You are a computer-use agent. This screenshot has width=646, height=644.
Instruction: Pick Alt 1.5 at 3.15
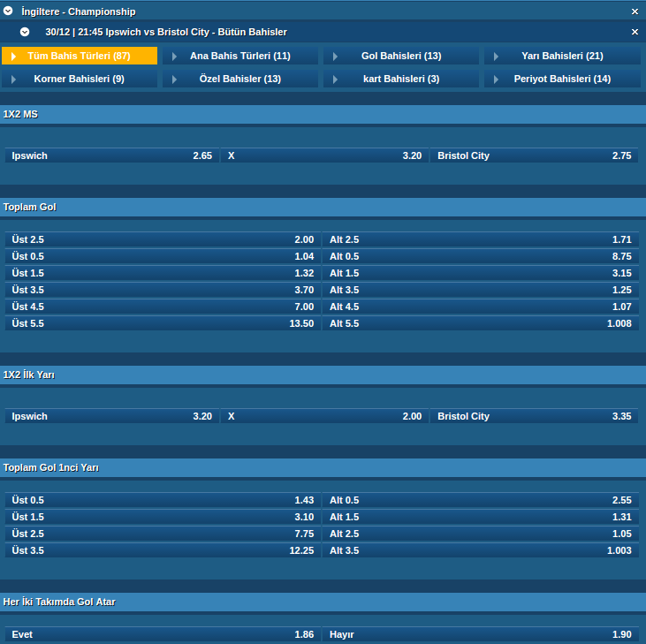[481, 273]
